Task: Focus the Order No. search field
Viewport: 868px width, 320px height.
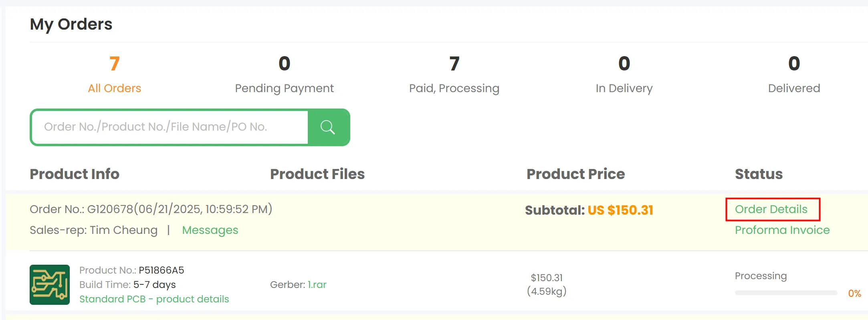Action: coord(170,127)
